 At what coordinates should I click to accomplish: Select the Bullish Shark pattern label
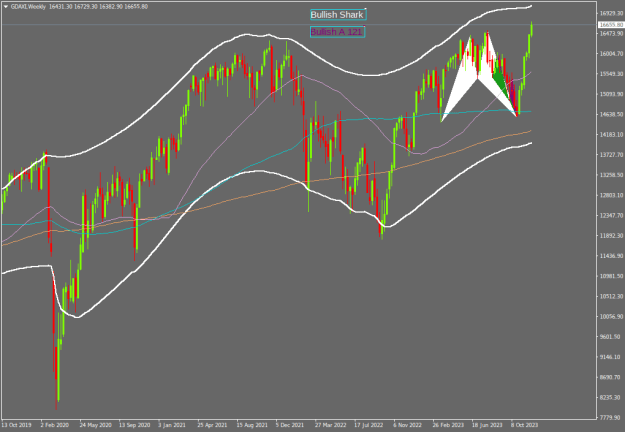tap(338, 15)
